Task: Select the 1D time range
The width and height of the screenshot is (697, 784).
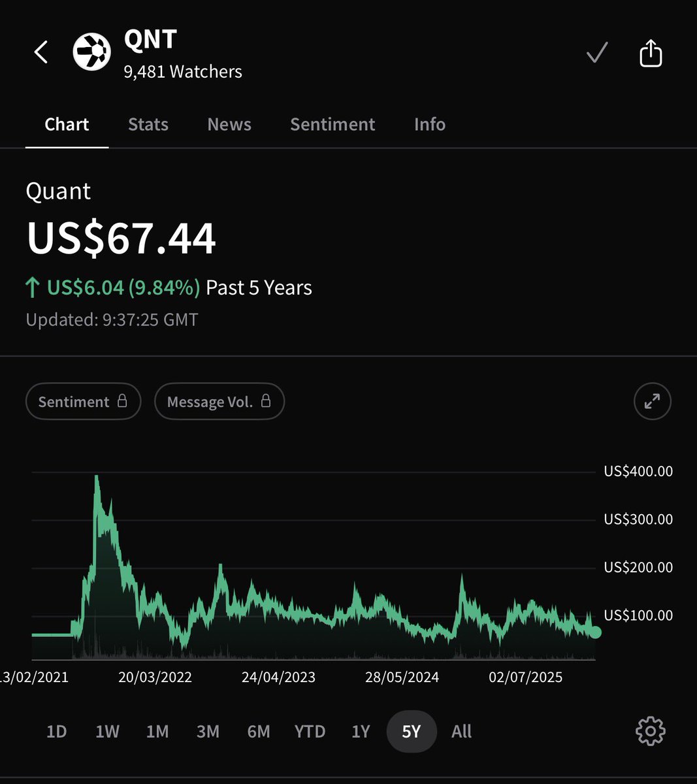Action: point(57,732)
